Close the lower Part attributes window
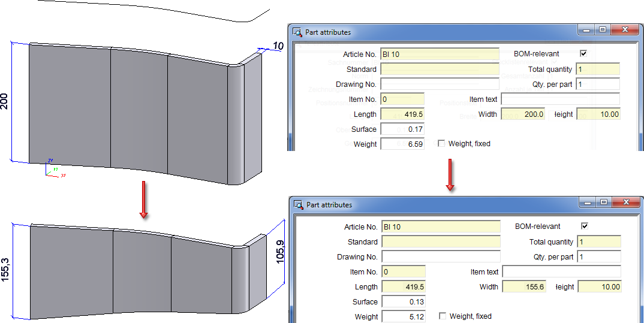The width and height of the screenshot is (644, 323). pos(626,203)
